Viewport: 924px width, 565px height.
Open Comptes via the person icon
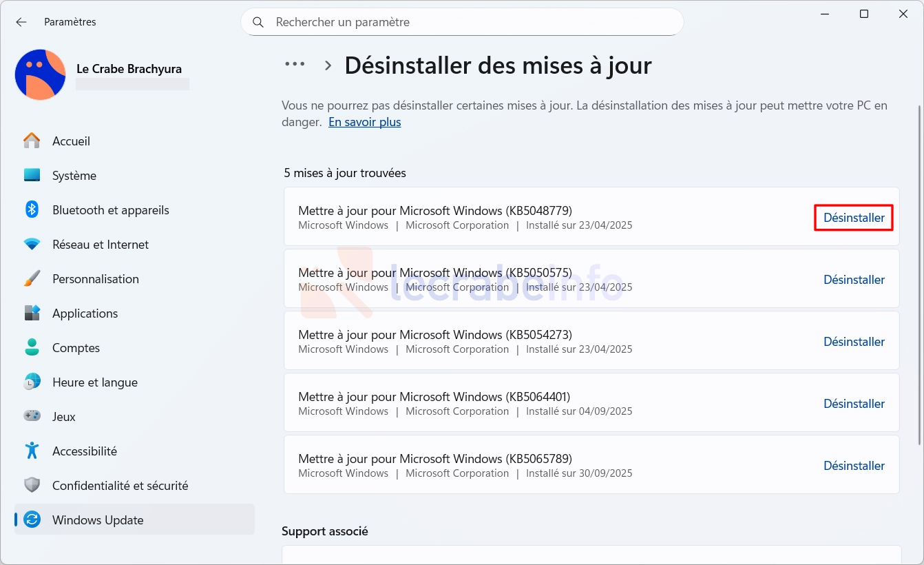click(32, 348)
